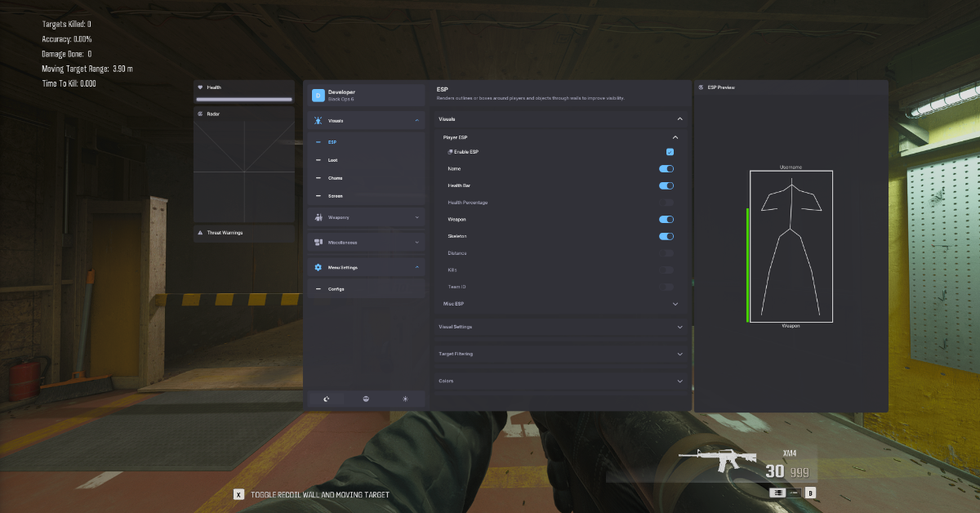This screenshot has height=513, width=980.
Task: Expand the Misc ESP subsection
Action: (x=560, y=304)
